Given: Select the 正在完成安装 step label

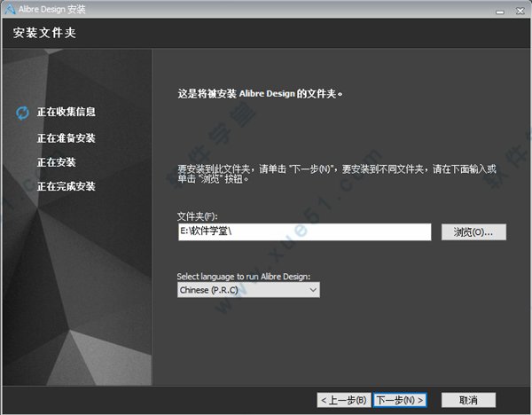Looking at the screenshot, I should point(66,186).
